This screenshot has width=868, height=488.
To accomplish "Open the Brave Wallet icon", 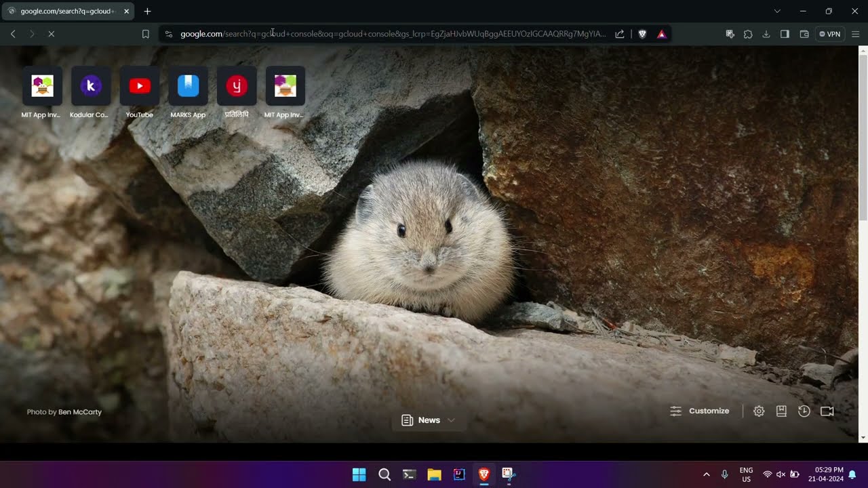I will [804, 34].
